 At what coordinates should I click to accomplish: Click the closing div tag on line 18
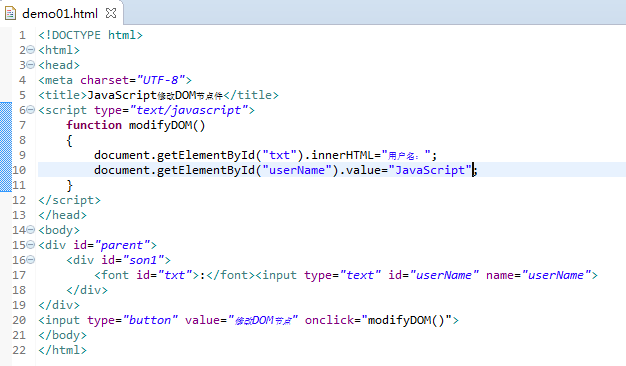point(87,290)
